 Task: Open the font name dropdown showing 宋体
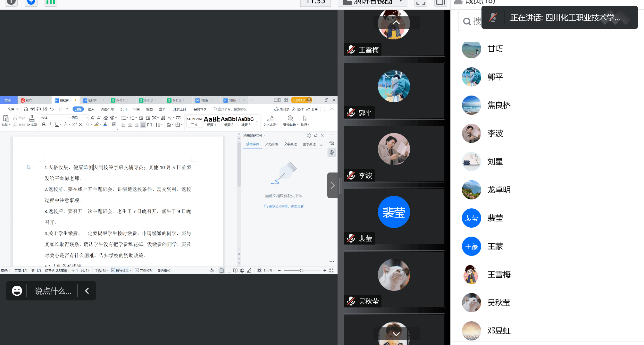(x=55, y=118)
